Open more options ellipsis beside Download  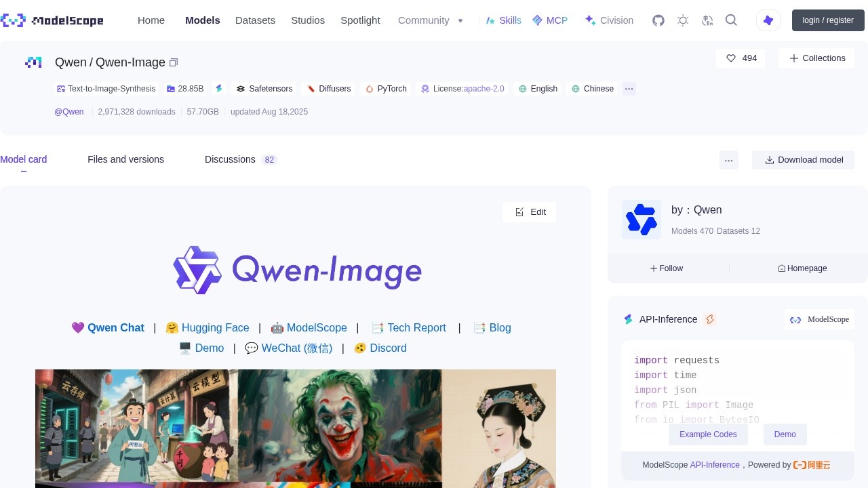[729, 160]
